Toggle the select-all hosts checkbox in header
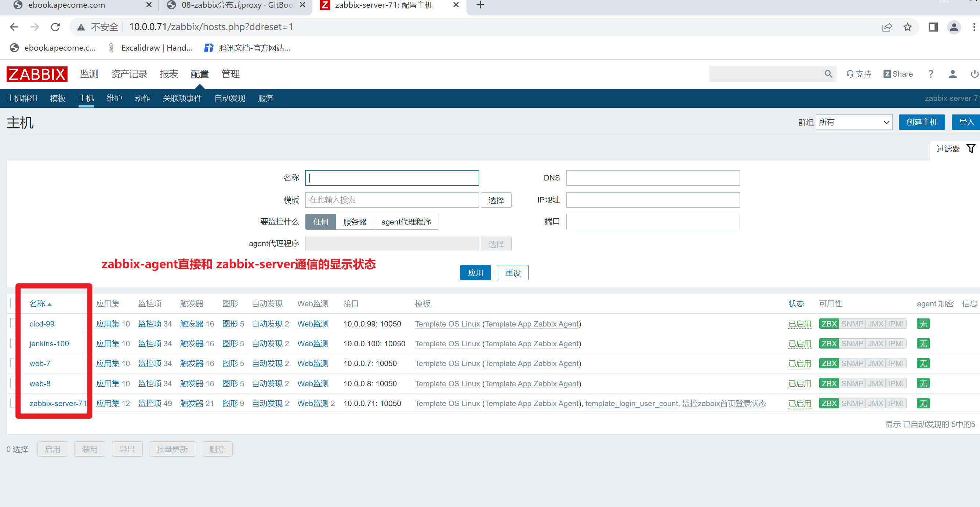Screen dimensions: 980x507 [13, 303]
